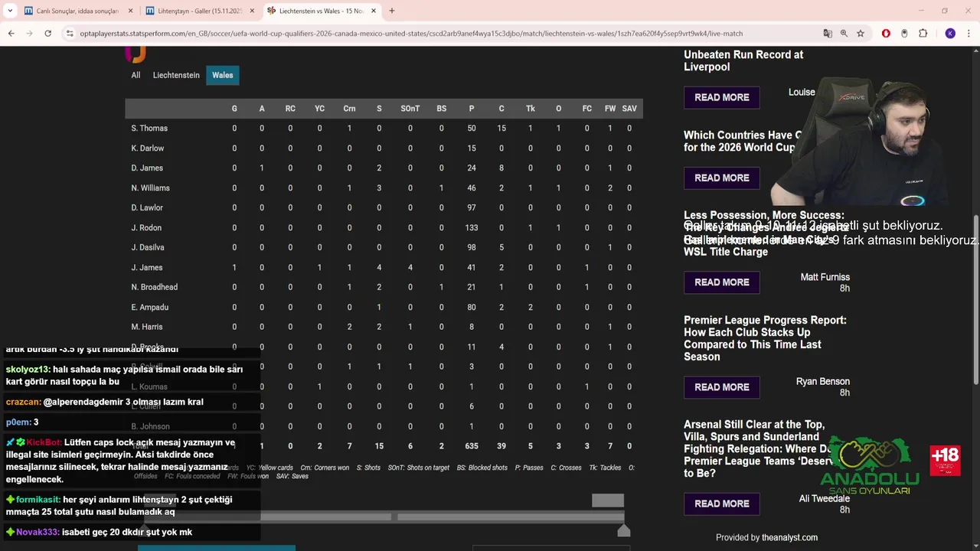The width and height of the screenshot is (980, 551).
Task: Sort table by SAV column
Action: pos(629,109)
